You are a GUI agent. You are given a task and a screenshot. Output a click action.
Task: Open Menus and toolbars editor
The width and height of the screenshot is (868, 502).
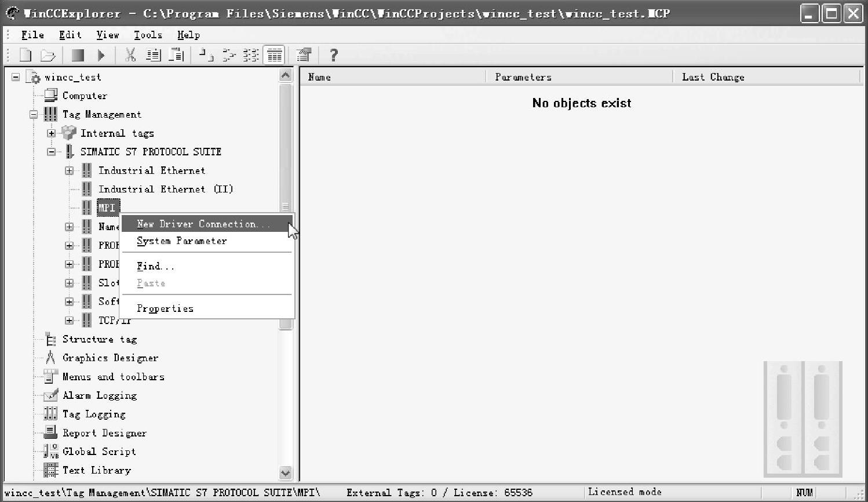click(x=114, y=377)
